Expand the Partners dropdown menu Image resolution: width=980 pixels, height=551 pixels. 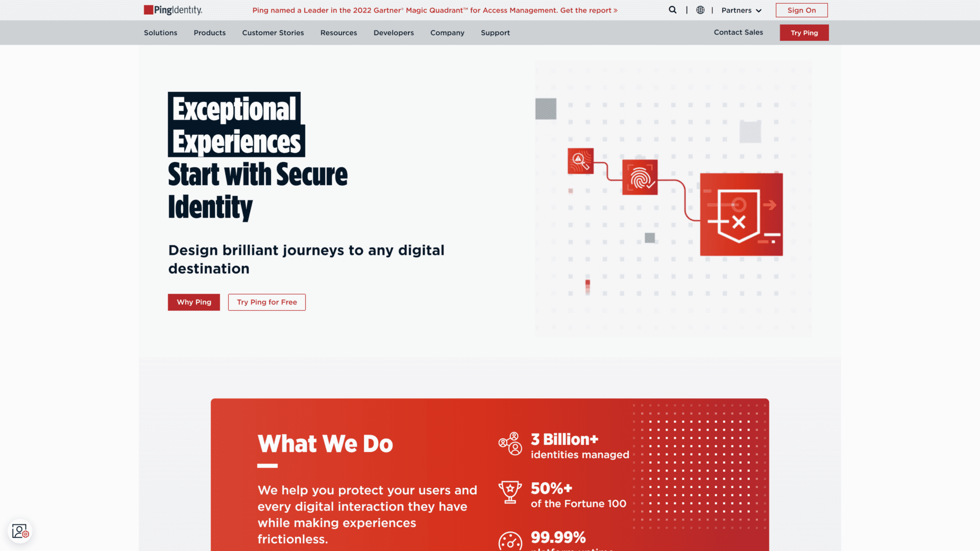coord(741,10)
